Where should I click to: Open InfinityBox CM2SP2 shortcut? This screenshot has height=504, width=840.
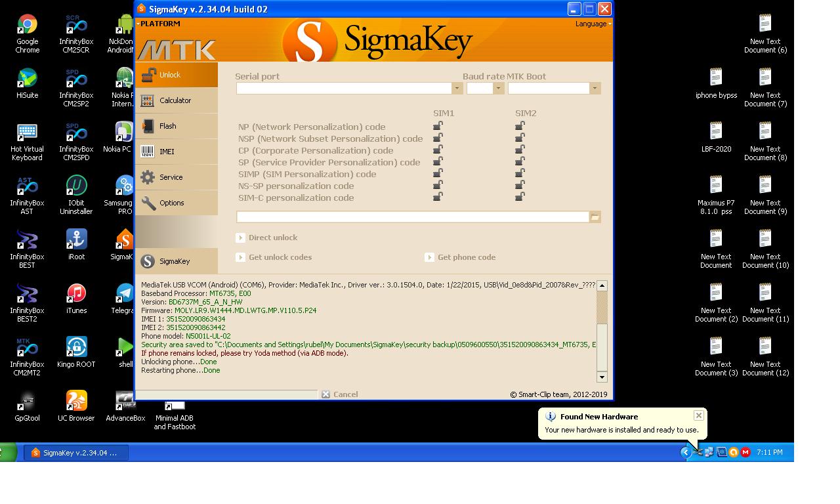(77, 87)
